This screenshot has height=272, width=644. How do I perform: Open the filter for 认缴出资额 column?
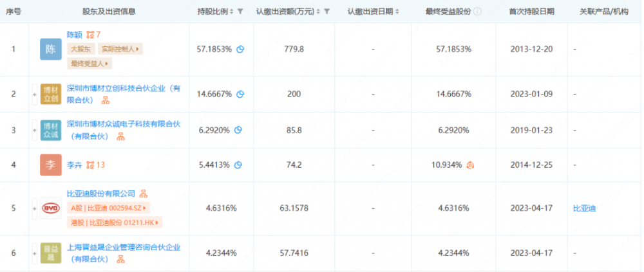point(327,12)
